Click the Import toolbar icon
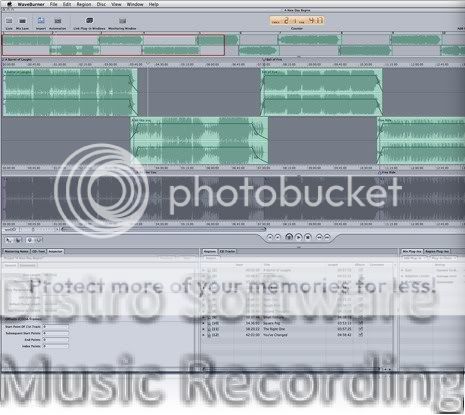Image resolution: width=465 pixels, height=415 pixels. tap(41, 21)
